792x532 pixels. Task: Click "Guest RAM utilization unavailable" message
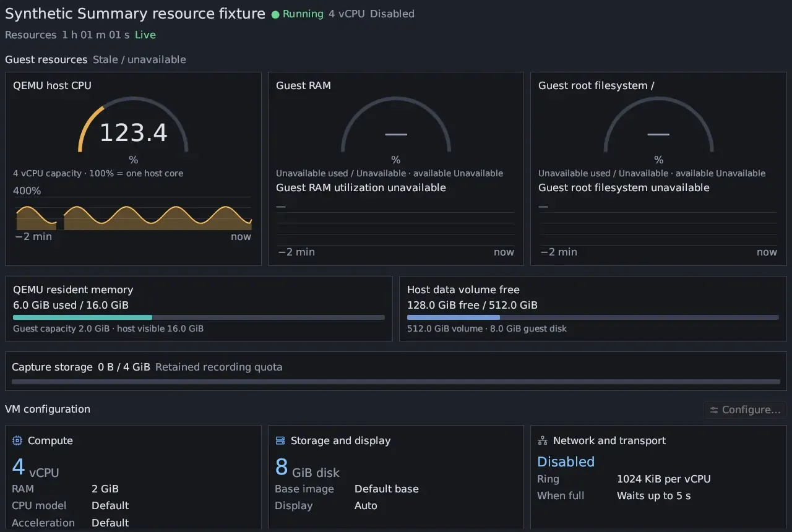click(361, 187)
